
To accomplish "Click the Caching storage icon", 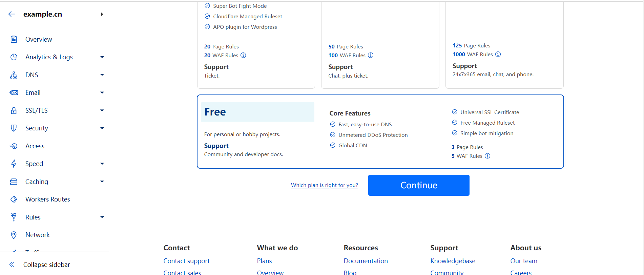I will click(x=14, y=182).
